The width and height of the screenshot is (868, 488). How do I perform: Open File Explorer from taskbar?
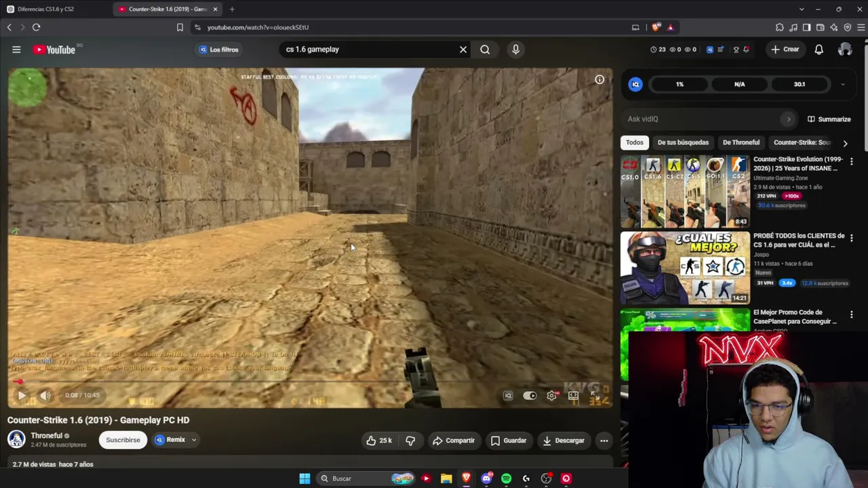coord(446,479)
